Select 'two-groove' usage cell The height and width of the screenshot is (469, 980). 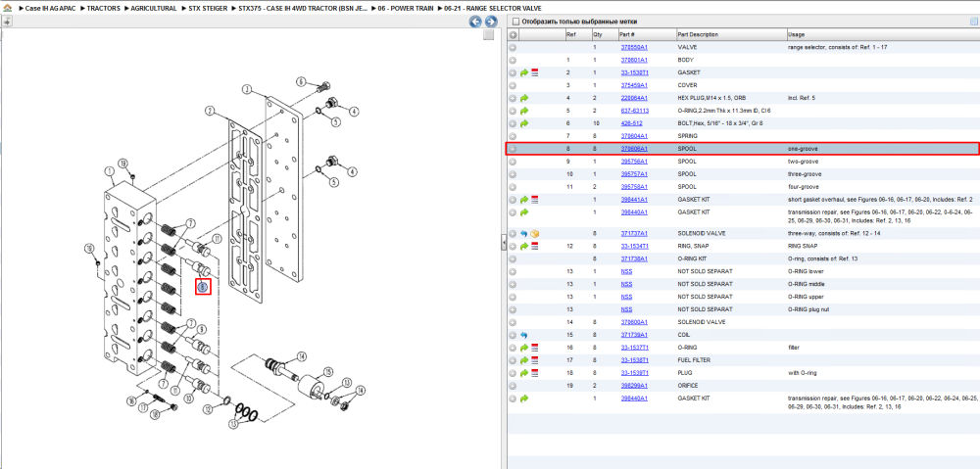[x=804, y=162]
